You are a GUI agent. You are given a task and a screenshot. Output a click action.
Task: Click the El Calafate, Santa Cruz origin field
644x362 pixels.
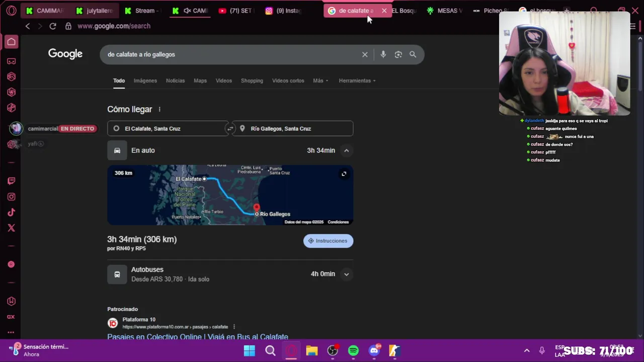pyautogui.click(x=168, y=129)
